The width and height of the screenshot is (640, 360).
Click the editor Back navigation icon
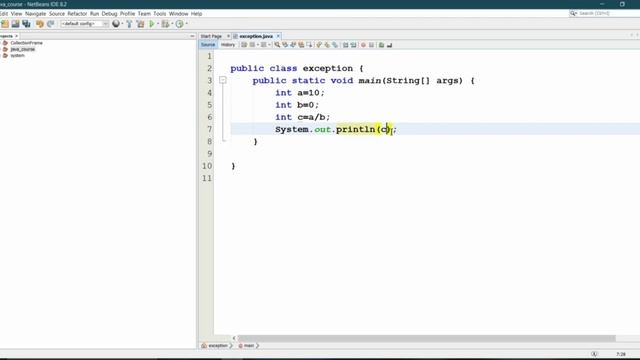point(252,45)
